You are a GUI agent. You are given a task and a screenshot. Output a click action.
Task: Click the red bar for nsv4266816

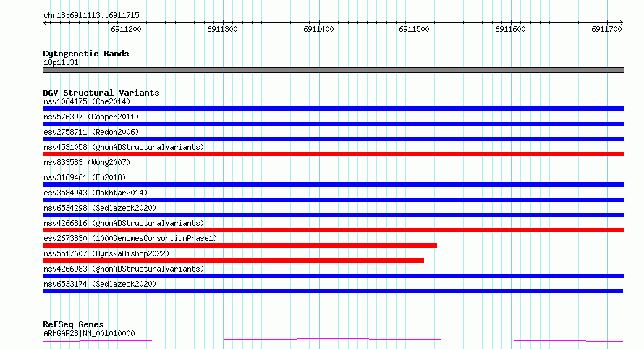click(x=333, y=230)
